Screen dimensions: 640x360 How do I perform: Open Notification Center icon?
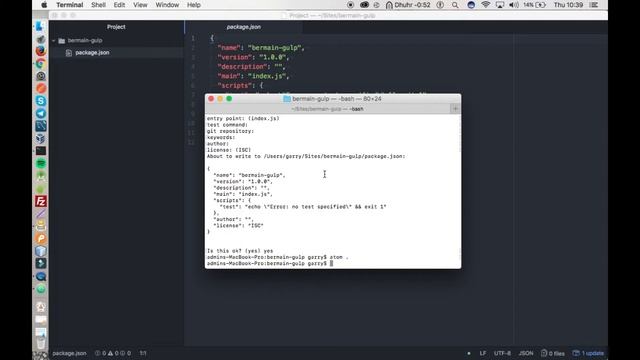594,5
